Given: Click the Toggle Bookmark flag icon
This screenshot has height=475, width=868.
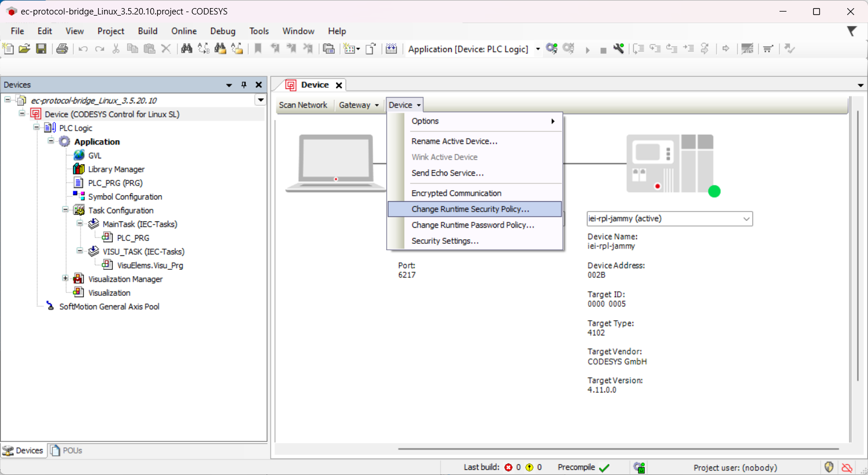Looking at the screenshot, I should click(x=258, y=49).
